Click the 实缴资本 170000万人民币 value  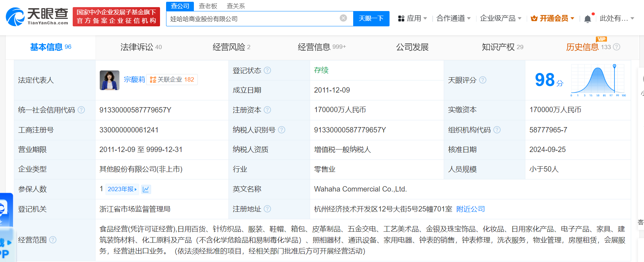pos(555,110)
